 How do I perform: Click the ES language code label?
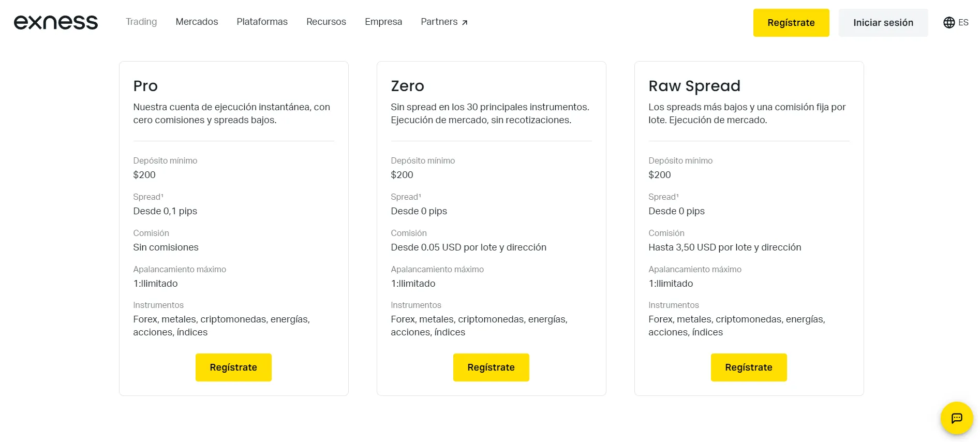pyautogui.click(x=963, y=23)
